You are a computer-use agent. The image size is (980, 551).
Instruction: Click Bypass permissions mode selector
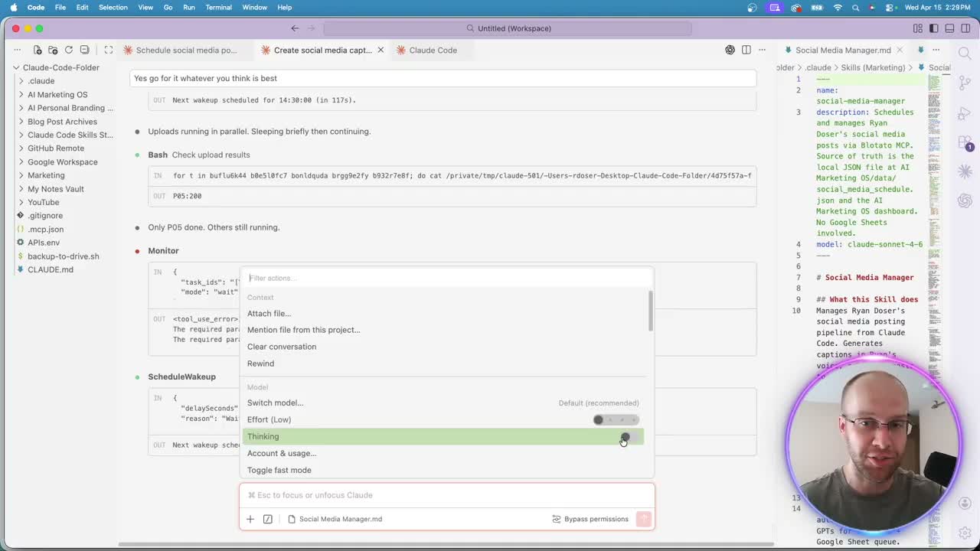[x=590, y=519]
